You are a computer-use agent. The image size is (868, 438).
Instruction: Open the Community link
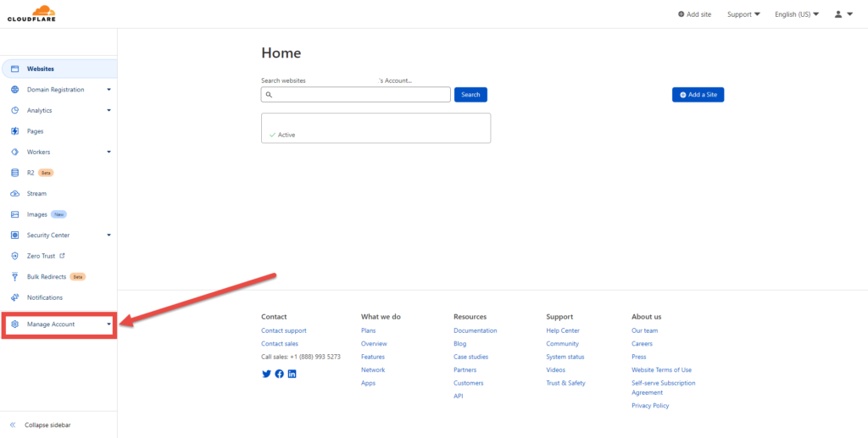pyautogui.click(x=563, y=343)
